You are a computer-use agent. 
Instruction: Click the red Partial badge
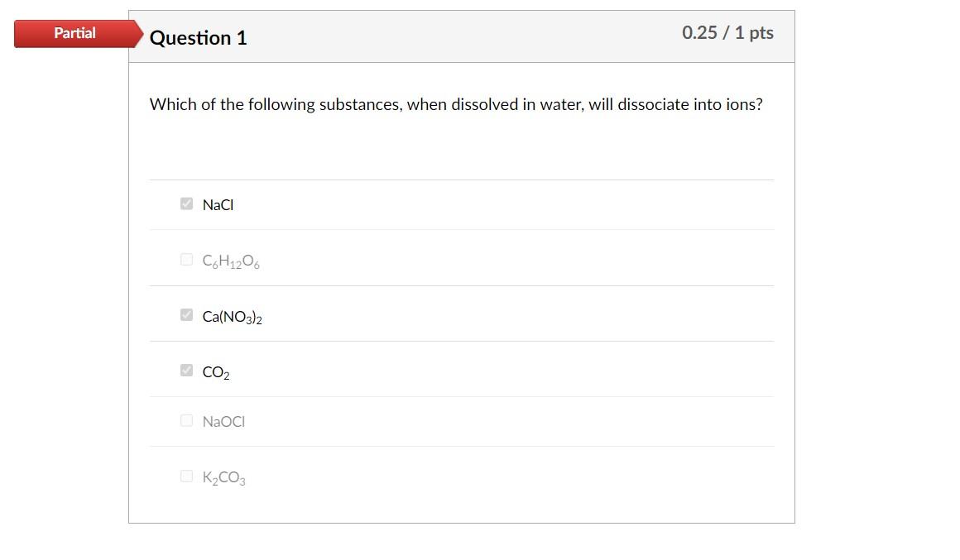(x=75, y=33)
